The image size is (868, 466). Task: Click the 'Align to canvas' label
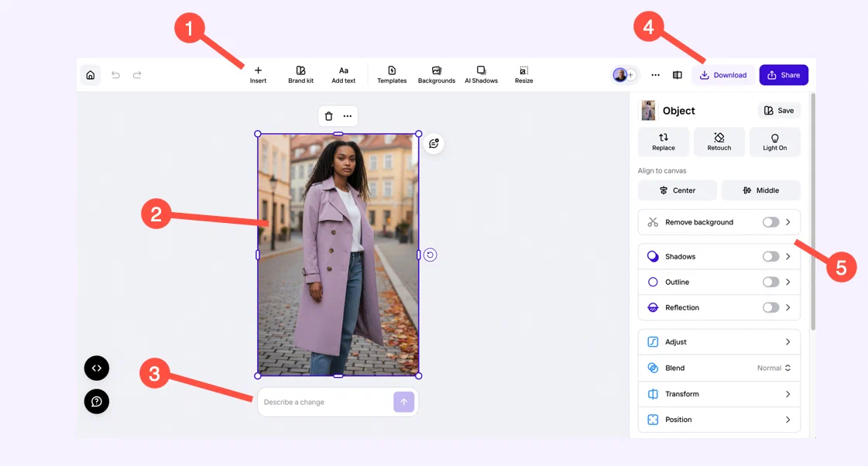point(661,170)
